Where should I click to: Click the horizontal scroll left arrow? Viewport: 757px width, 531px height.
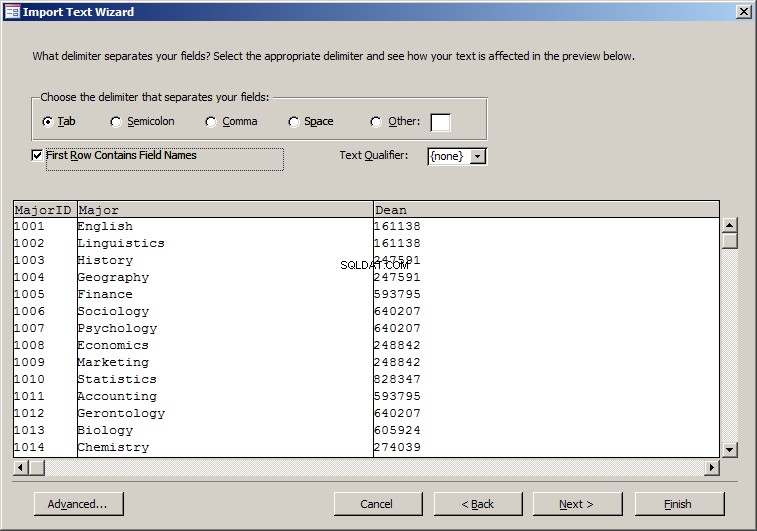(x=21, y=467)
